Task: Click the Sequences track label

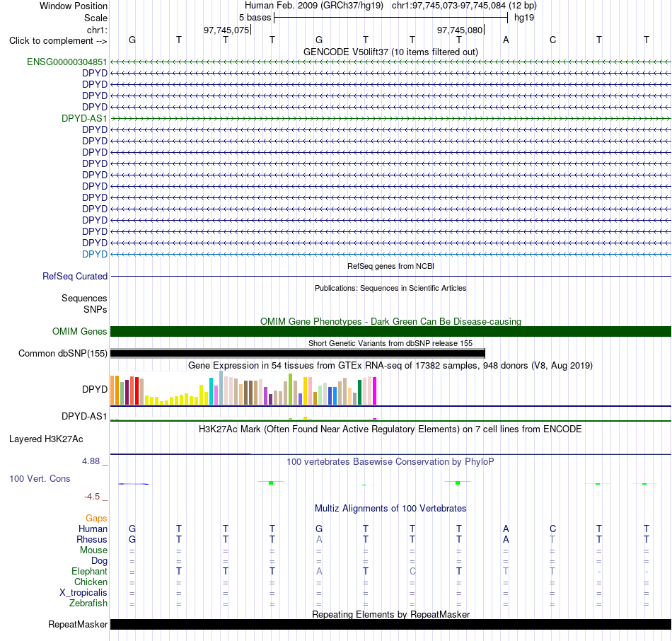Action: [84, 298]
